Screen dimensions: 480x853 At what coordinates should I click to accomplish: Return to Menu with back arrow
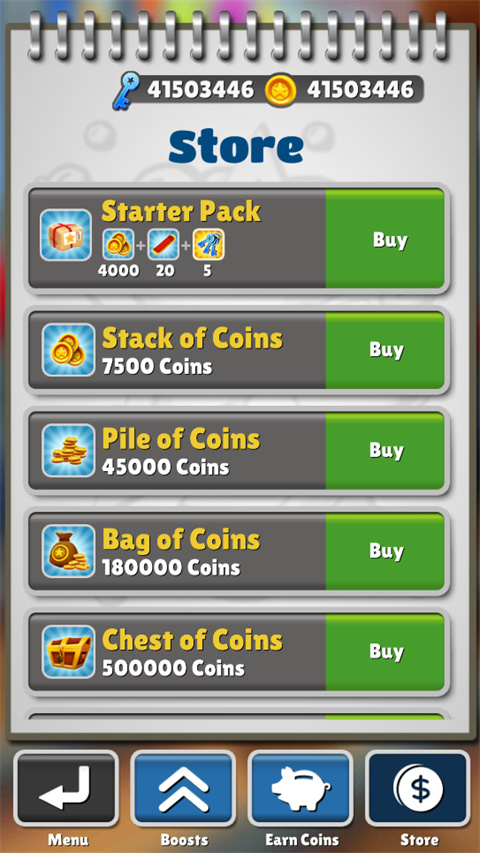66,788
